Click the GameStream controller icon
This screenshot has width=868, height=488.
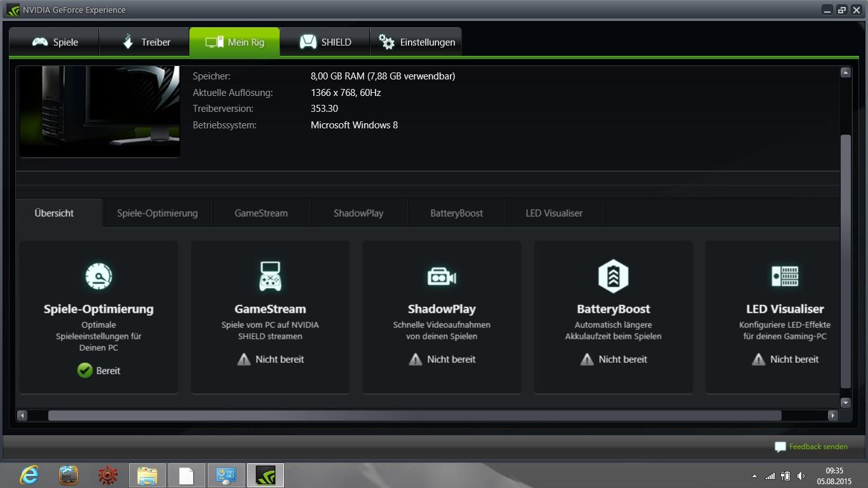tap(270, 276)
